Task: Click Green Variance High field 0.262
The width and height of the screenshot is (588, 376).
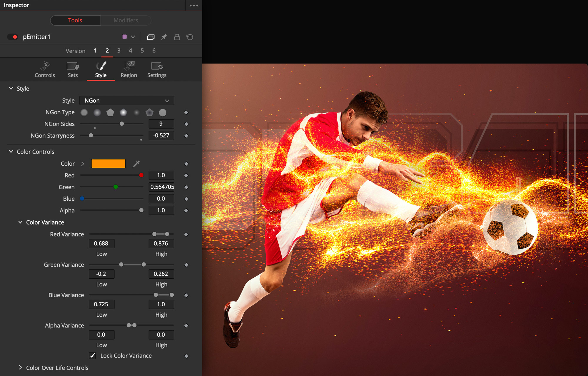Action: pyautogui.click(x=161, y=274)
